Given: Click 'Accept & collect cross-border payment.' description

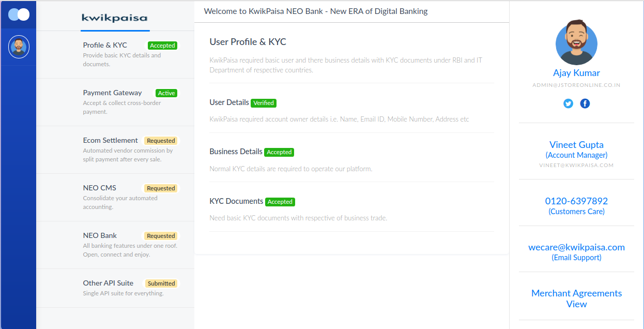Looking at the screenshot, I should pos(122,107).
